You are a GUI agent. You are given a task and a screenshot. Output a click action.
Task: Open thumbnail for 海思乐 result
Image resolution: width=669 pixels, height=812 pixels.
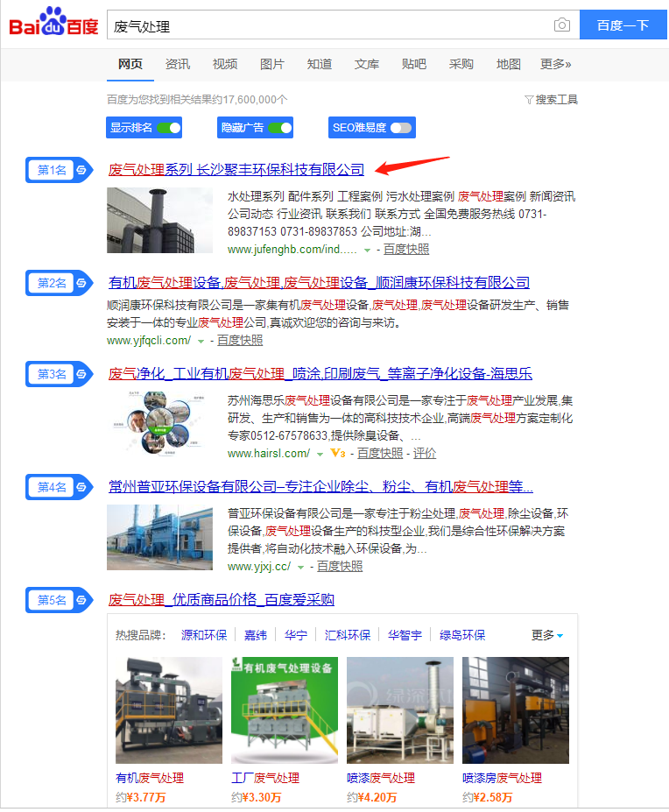pos(159,424)
